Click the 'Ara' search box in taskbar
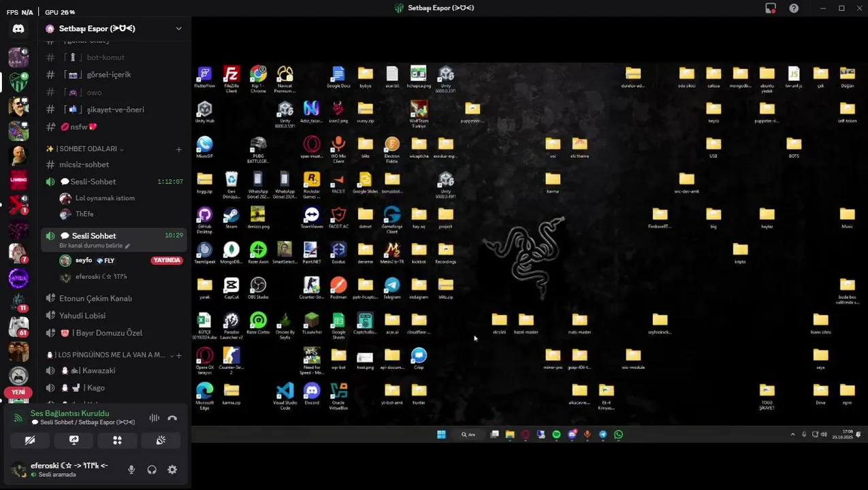The width and height of the screenshot is (868, 490). point(468,434)
